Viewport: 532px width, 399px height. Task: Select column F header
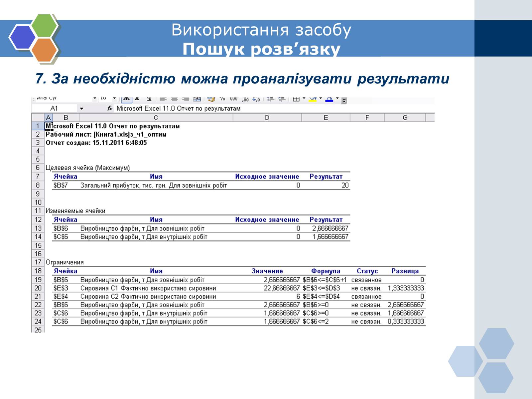pos(367,118)
